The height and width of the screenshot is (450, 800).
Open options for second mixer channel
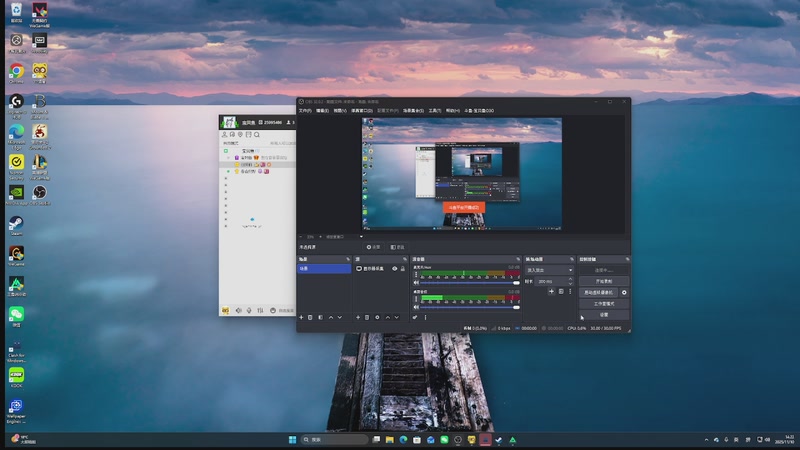coord(416,299)
